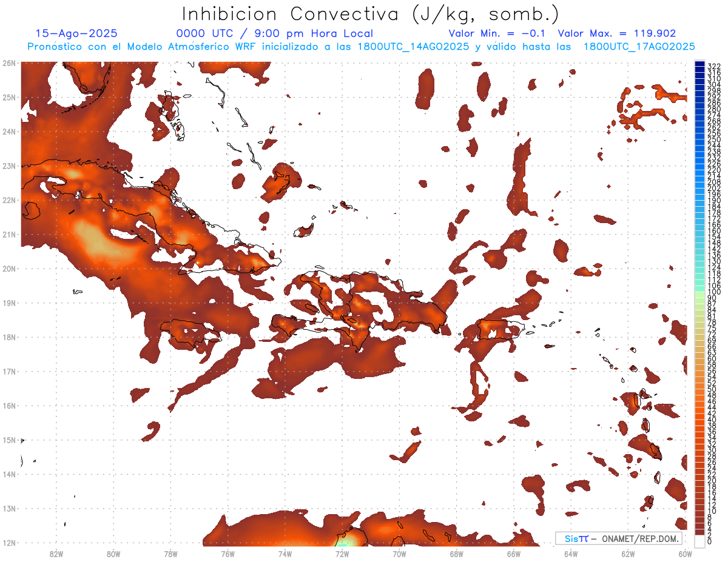The width and height of the screenshot is (728, 562).
Task: Click 'Pronostico con el Modelo Atmosferico WRF' text
Action: point(143,47)
